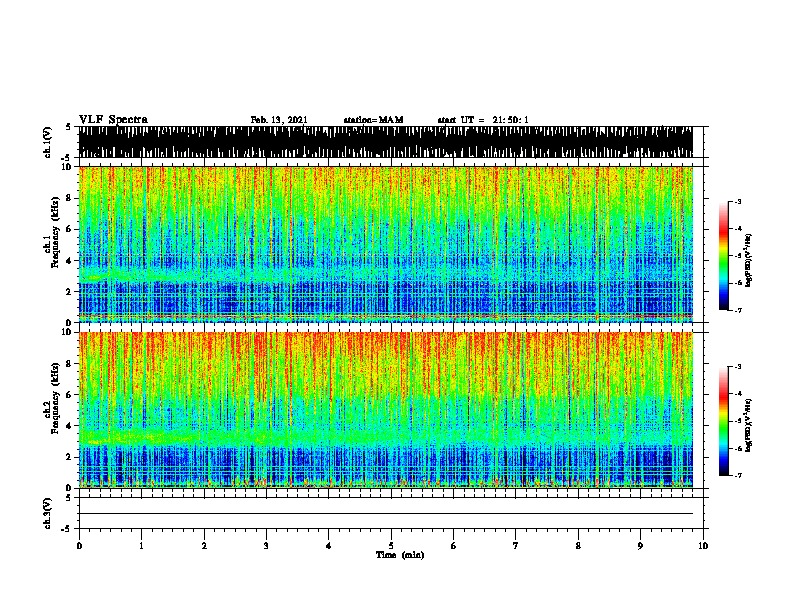Click the time axis tick label '2'

point(204,546)
